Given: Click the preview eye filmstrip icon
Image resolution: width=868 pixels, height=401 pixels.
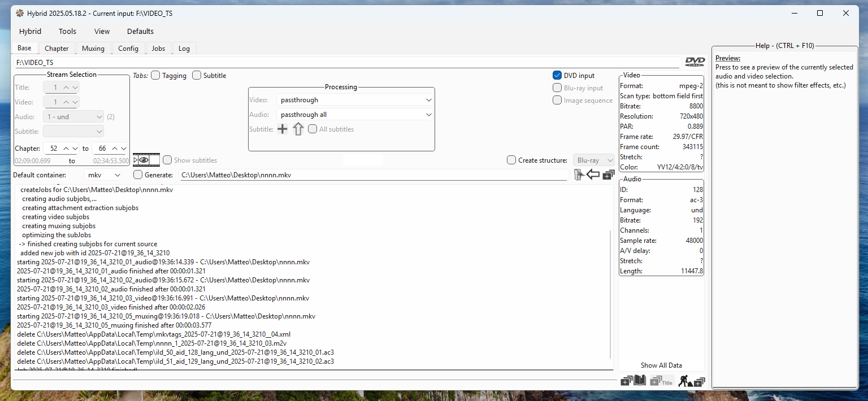Looking at the screenshot, I should click(x=146, y=160).
